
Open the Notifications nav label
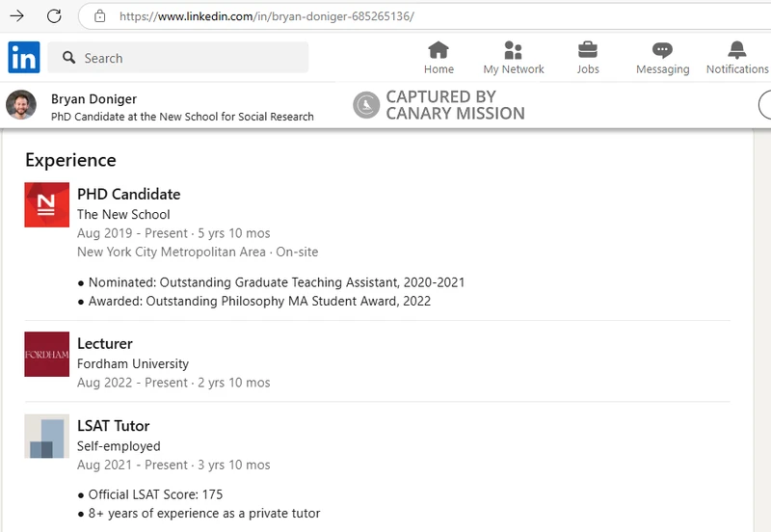(x=737, y=69)
